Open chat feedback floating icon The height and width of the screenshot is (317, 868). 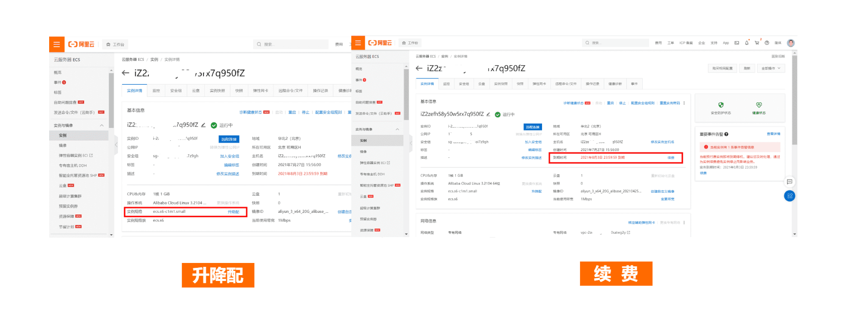coord(790,182)
